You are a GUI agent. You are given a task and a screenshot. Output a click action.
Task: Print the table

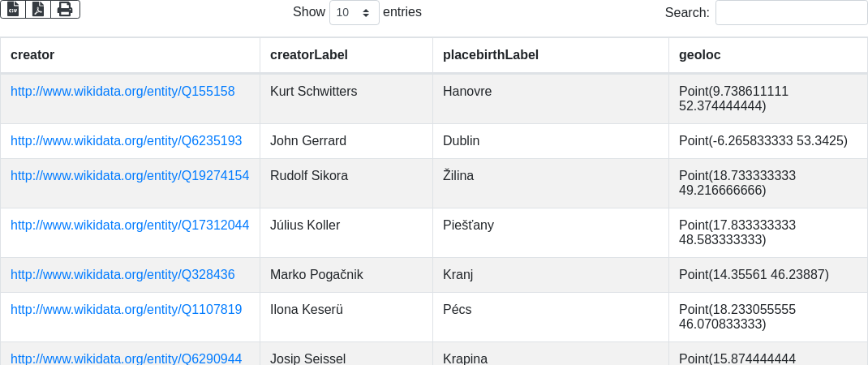(x=65, y=9)
